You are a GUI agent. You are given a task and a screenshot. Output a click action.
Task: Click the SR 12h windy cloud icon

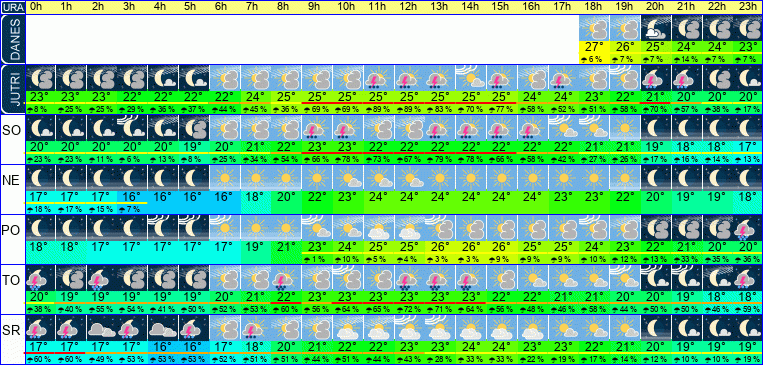409,328
